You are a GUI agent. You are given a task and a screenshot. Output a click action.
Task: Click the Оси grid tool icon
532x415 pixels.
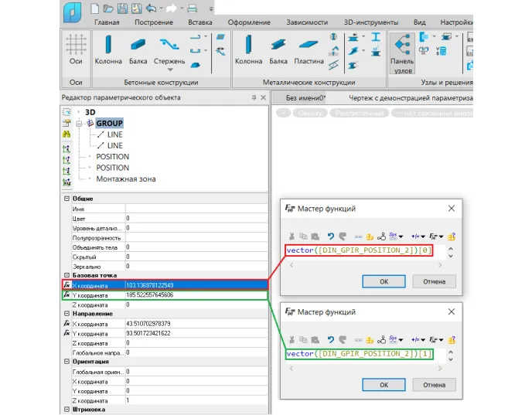pyautogui.click(x=76, y=44)
